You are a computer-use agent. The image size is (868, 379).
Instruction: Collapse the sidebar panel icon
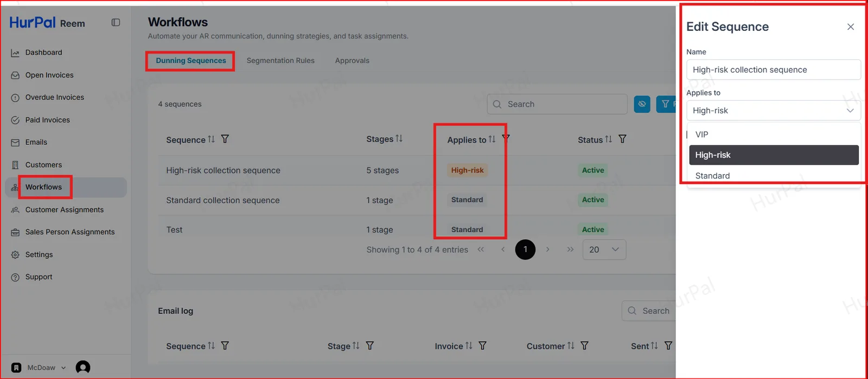click(x=116, y=22)
